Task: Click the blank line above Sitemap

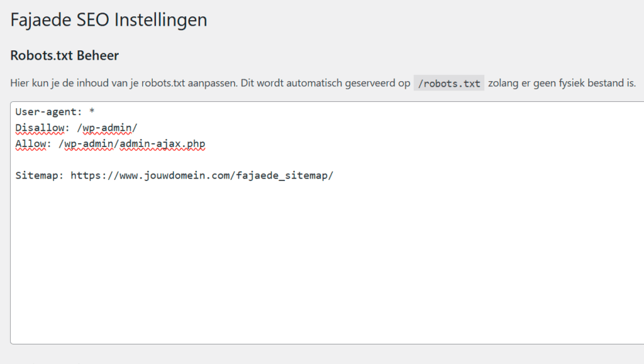Action: [126, 160]
